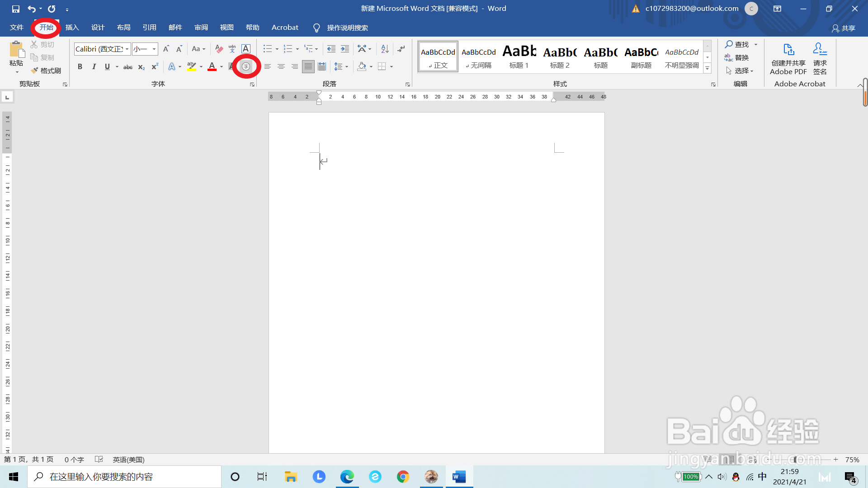
Task: Click the clear formatting eraser icon
Action: [219, 49]
